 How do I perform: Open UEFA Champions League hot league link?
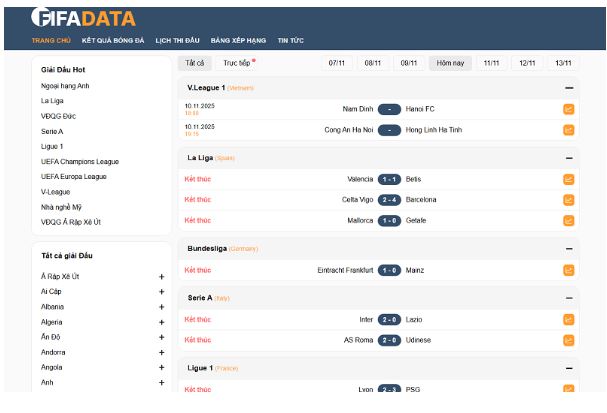[80, 161]
